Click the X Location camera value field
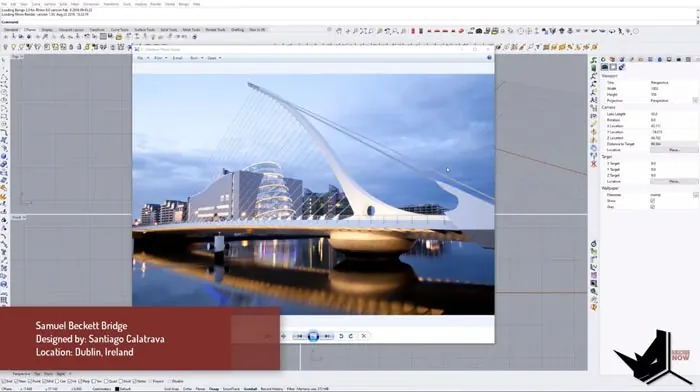 pos(674,126)
